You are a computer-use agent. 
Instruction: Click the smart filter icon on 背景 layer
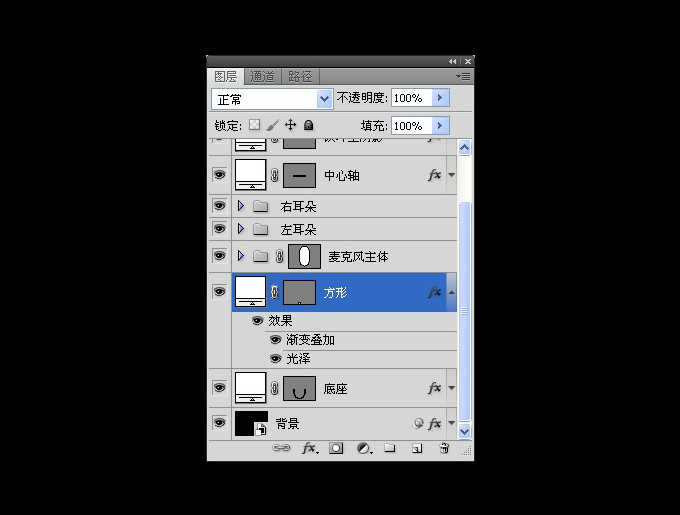point(418,423)
